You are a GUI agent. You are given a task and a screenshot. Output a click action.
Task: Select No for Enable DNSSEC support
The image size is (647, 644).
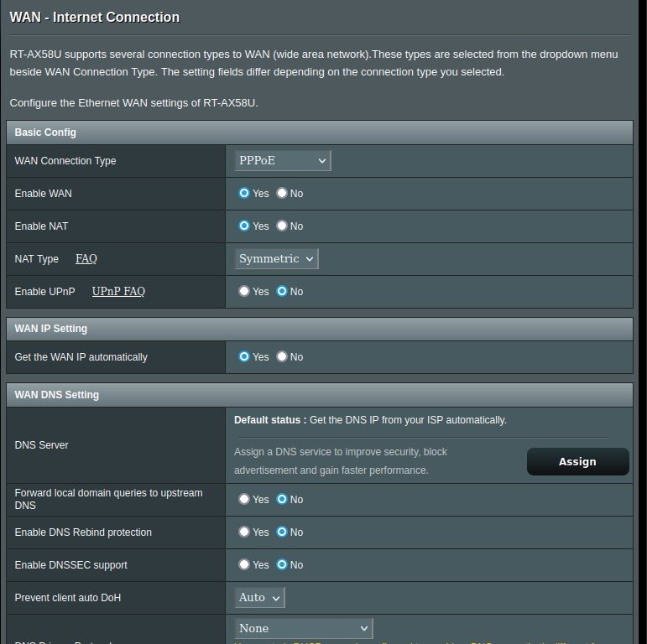(x=282, y=564)
